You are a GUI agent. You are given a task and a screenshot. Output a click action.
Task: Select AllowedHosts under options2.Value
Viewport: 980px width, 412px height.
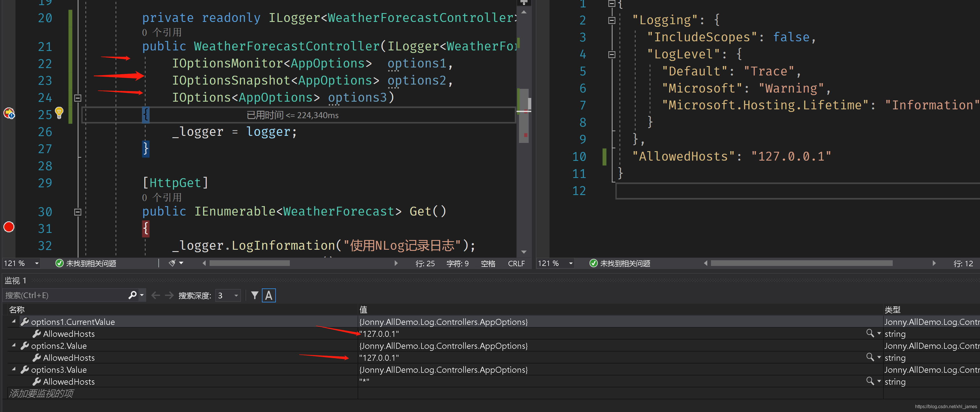69,358
